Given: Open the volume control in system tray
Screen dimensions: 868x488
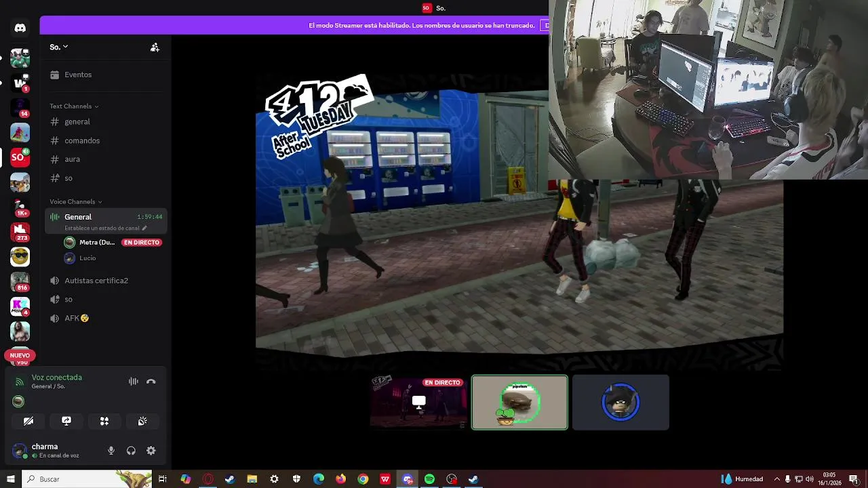Looking at the screenshot, I should pyautogui.click(x=810, y=479).
